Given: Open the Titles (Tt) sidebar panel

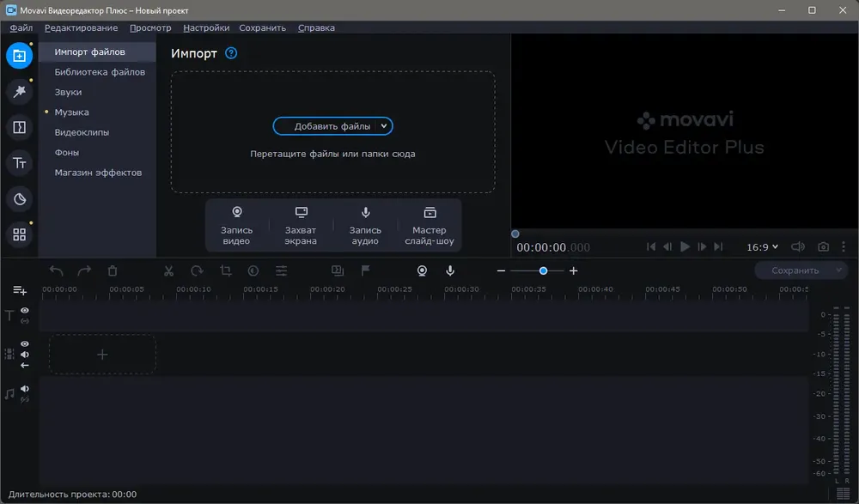Looking at the screenshot, I should (x=19, y=163).
